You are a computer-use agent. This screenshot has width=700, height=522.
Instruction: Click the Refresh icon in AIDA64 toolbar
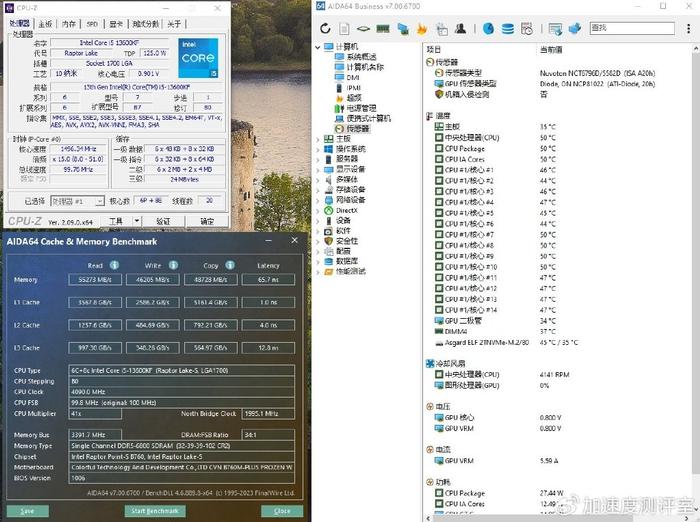(x=325, y=29)
